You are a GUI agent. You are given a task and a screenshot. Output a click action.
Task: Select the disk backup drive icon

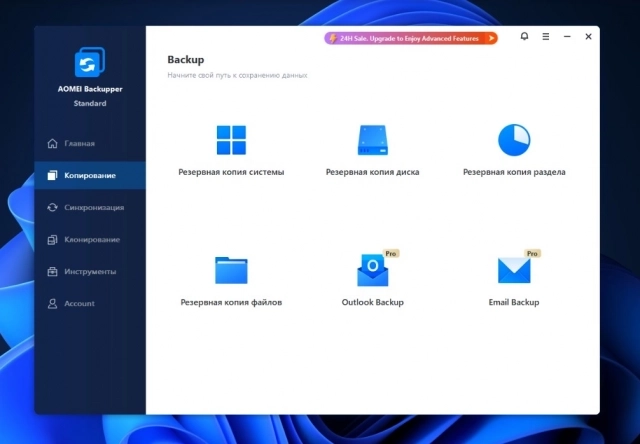tap(372, 139)
